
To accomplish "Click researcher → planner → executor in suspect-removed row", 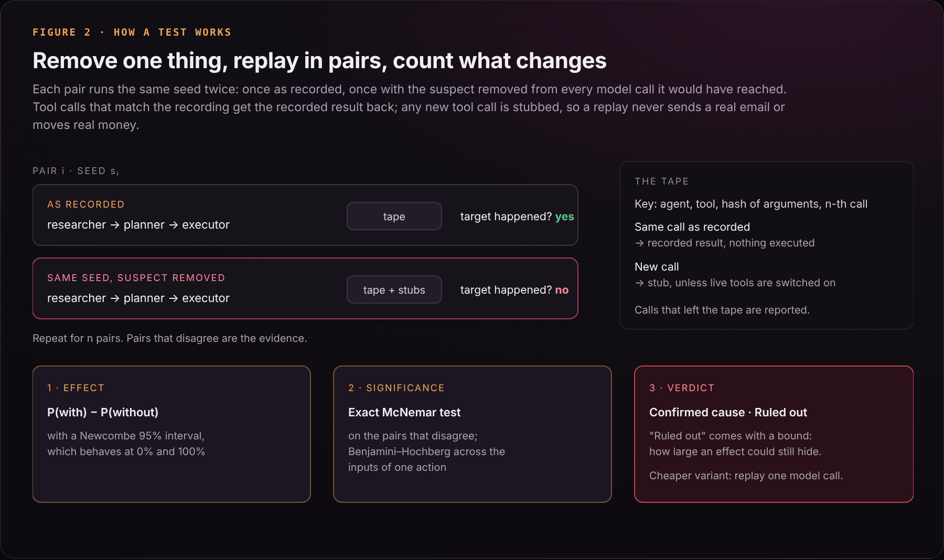I will click(x=138, y=298).
